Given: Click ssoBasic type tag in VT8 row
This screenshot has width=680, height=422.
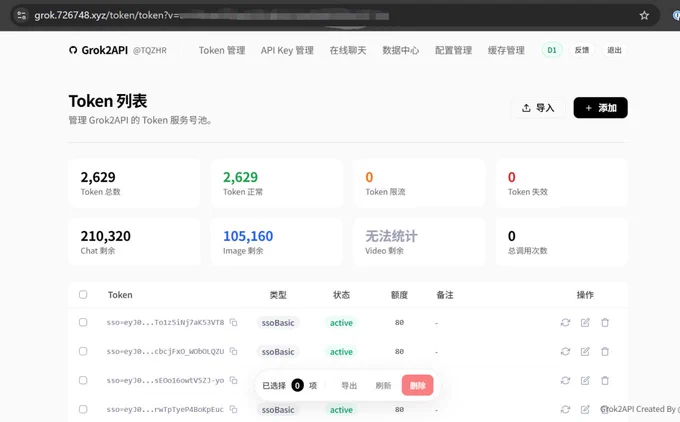Looking at the screenshot, I should 278,323.
